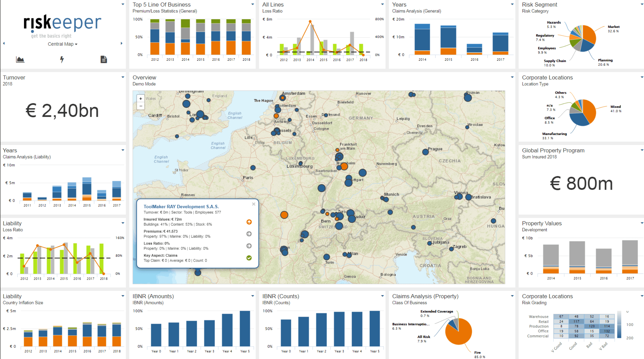Click the green checkmark beside Key Aspect Claims
The width and height of the screenshot is (644, 359).
(x=249, y=258)
